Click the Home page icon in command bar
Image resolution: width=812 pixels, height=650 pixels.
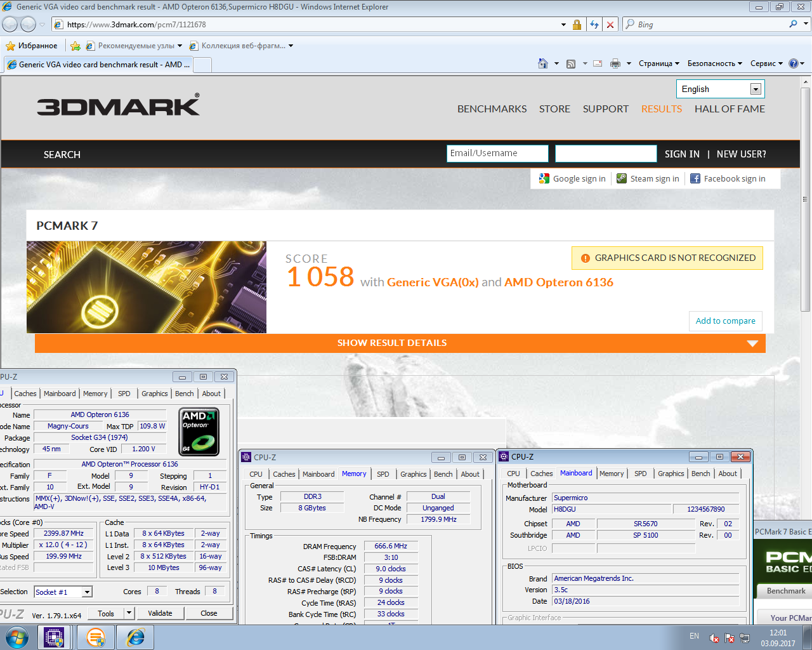[x=542, y=63]
